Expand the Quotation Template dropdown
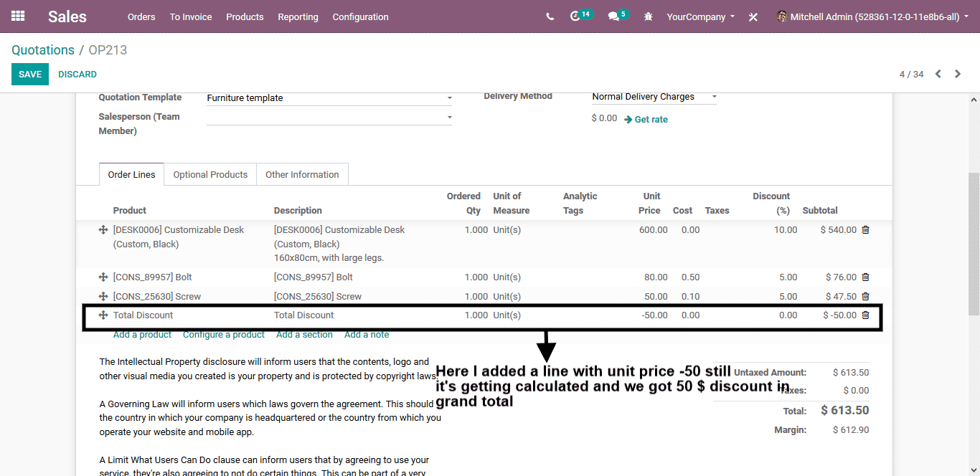 point(449,98)
